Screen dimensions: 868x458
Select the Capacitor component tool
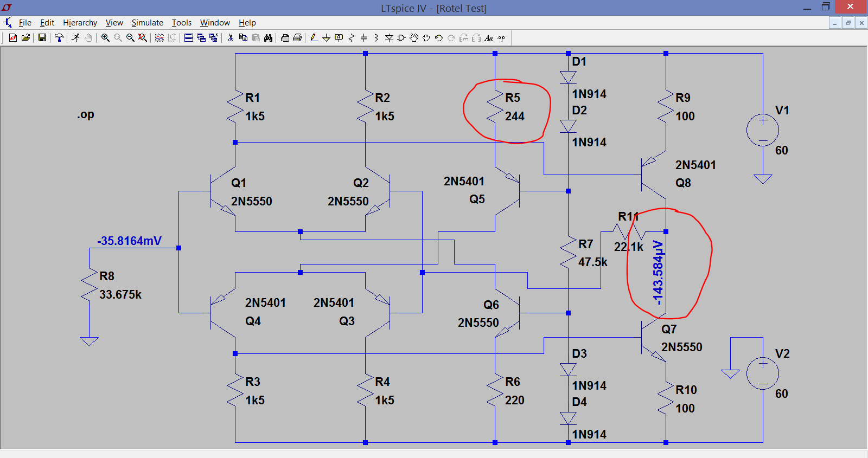coord(364,38)
